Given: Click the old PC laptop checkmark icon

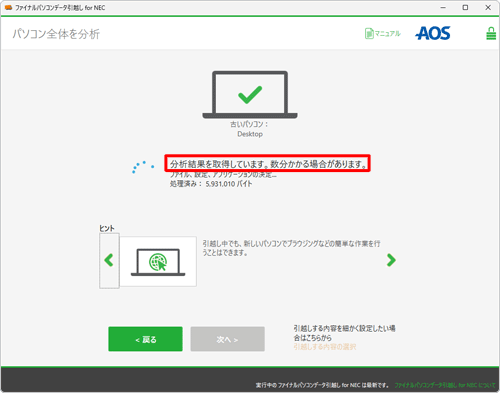Looking at the screenshot, I should (250, 94).
